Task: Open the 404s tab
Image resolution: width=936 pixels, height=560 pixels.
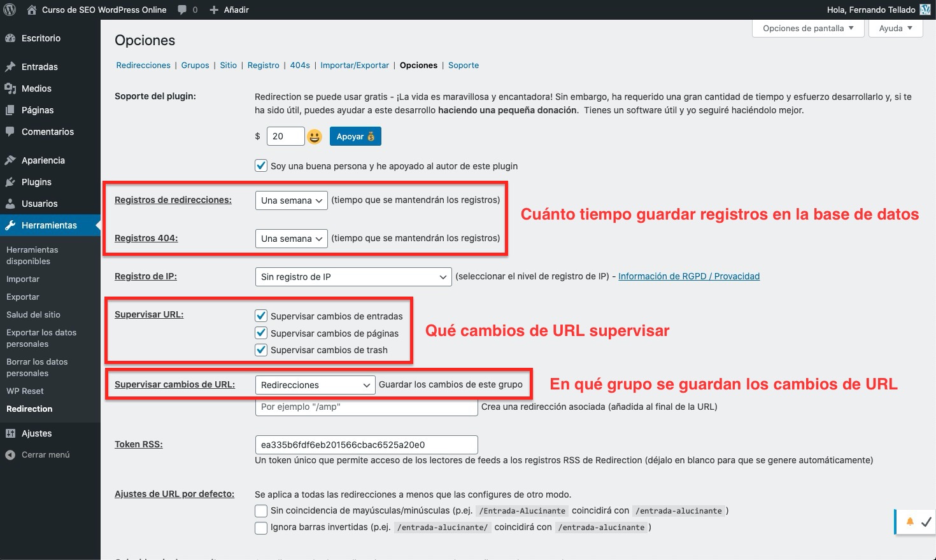Action: [300, 66]
